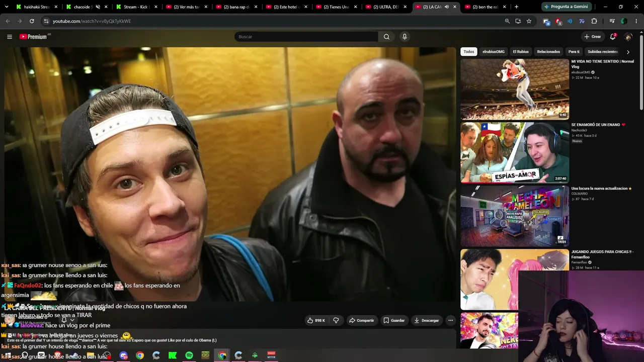Viewport: 644px width, 362px height.
Task: Select the Todos filter chip
Action: [469, 52]
